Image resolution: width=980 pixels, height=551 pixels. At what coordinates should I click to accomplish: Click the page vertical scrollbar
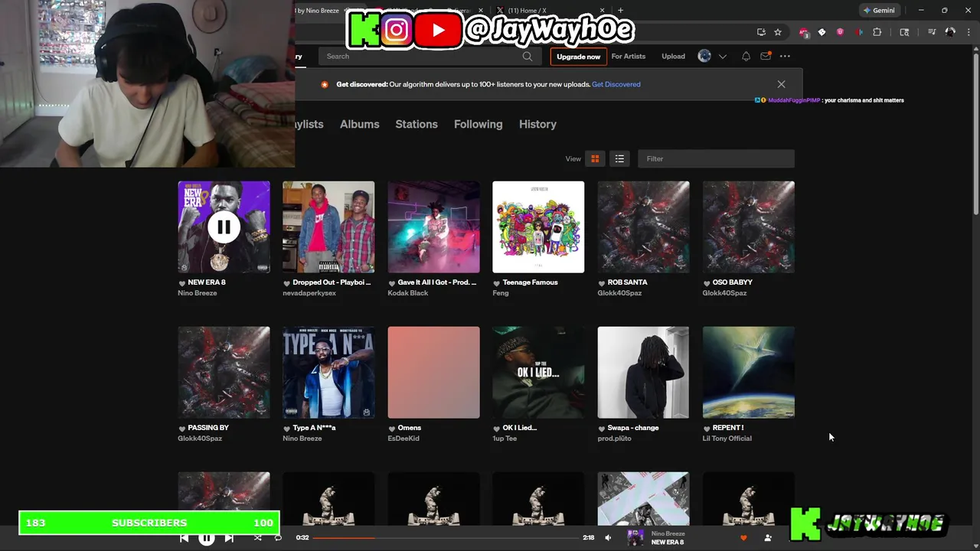click(975, 134)
